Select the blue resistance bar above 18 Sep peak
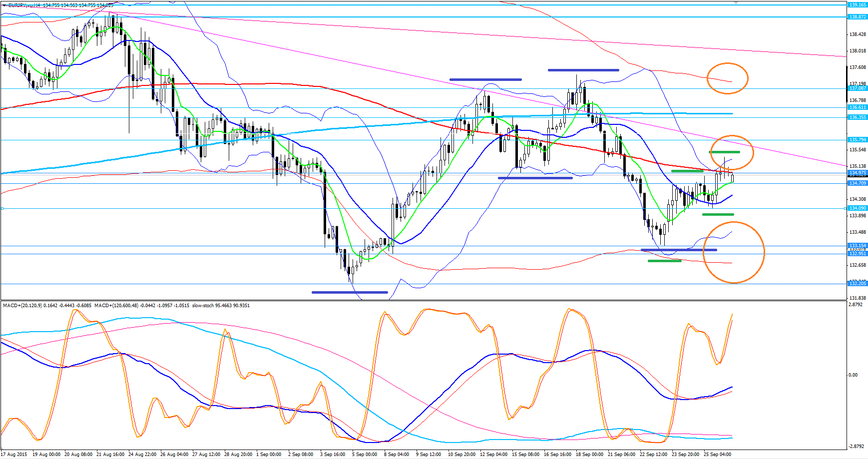Screen dimensions: 868x459 pos(583,70)
